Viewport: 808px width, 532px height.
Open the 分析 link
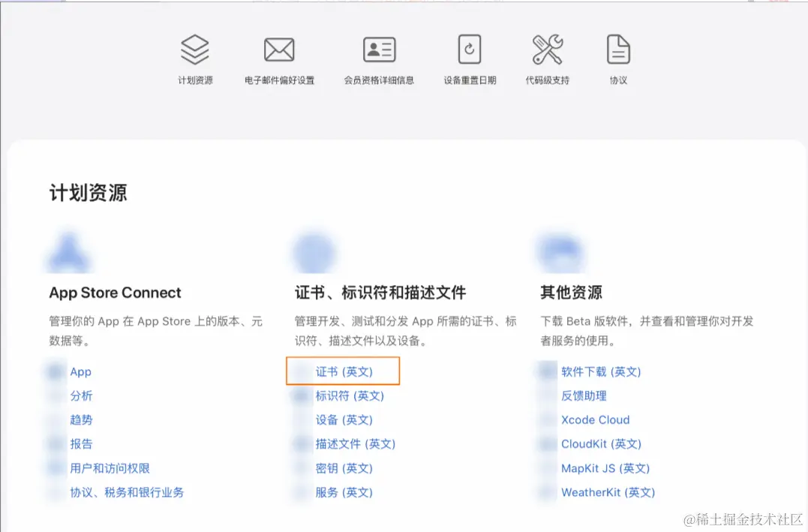point(82,396)
